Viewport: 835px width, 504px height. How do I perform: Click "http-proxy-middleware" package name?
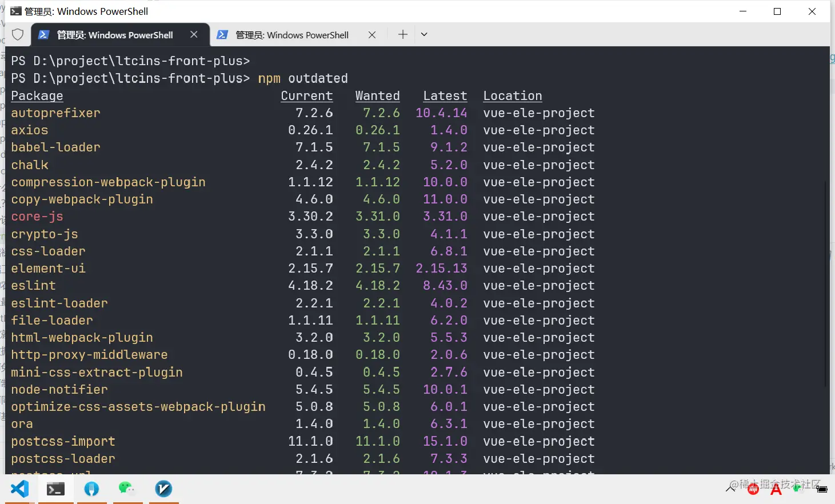tap(90, 355)
